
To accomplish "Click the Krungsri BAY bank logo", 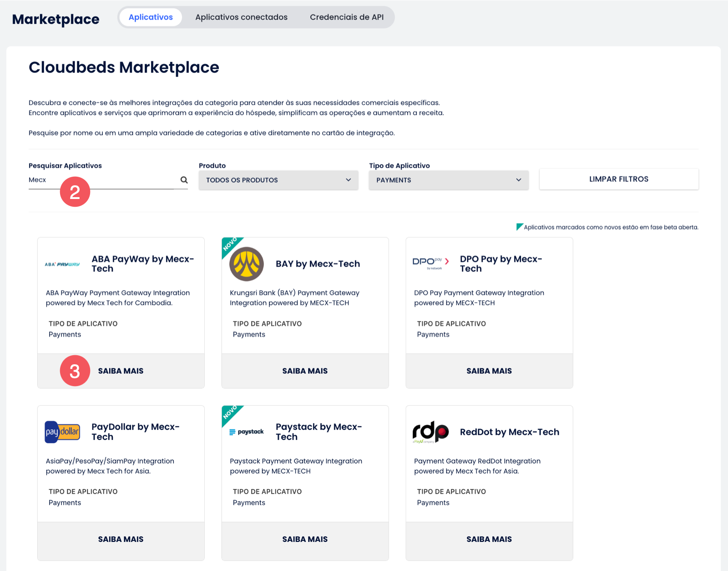I will click(247, 264).
